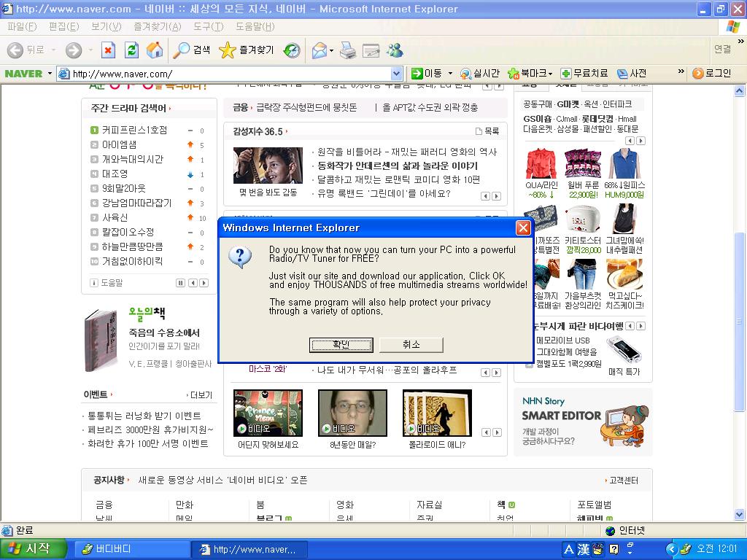The image size is (747, 560).
Task: Open 사전 dictionary on Naver toolbar
Action: tap(632, 74)
